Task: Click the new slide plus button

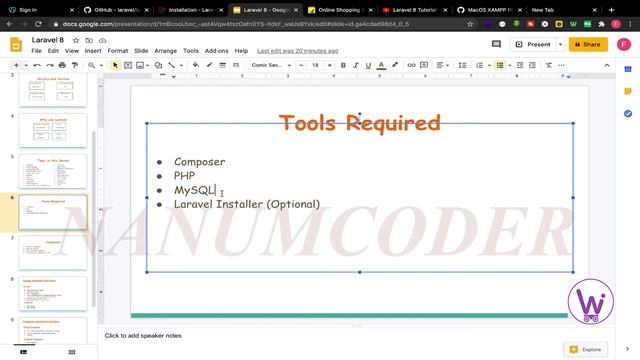Action: (x=16, y=65)
